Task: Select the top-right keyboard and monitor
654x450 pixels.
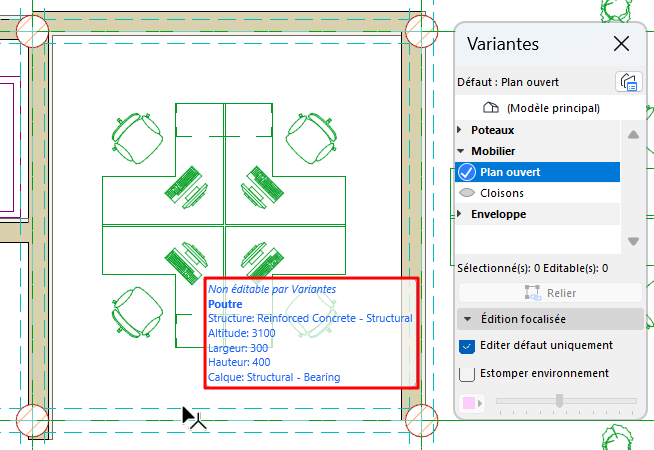Action: coord(262,187)
